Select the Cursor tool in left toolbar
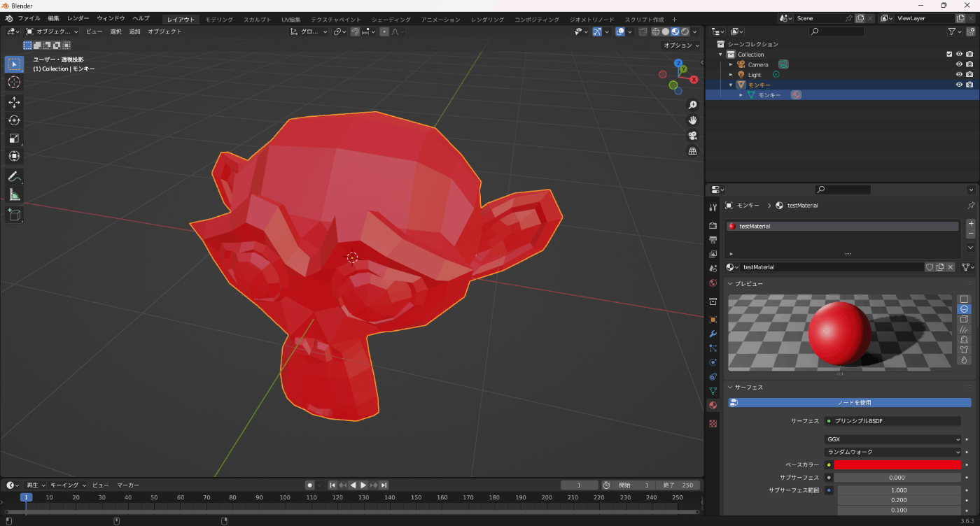This screenshot has width=980, height=526. click(x=14, y=83)
